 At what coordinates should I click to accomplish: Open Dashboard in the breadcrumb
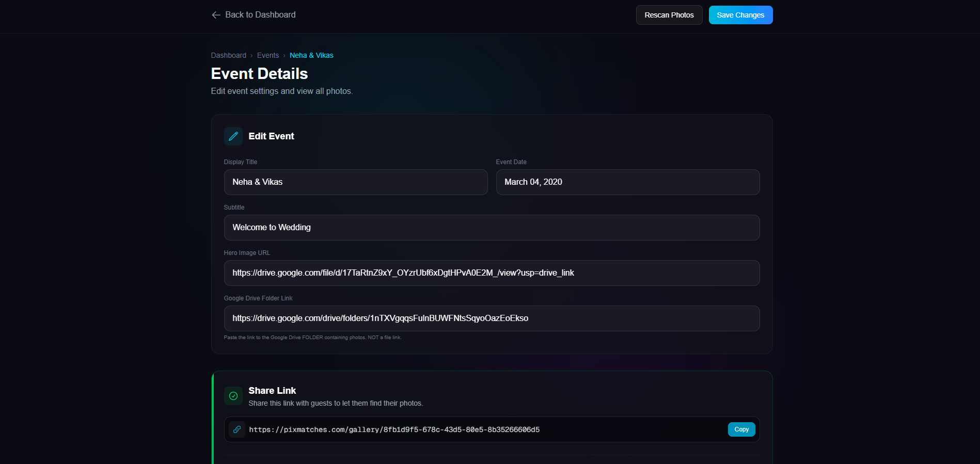[229, 55]
